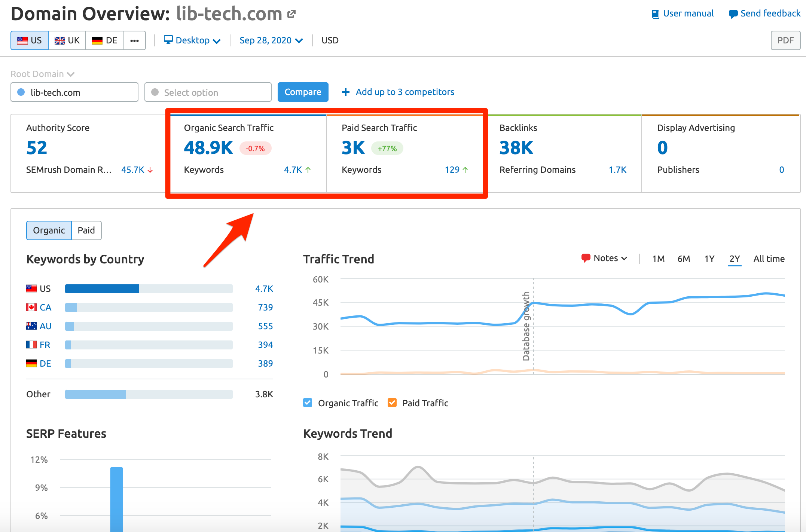This screenshot has width=806, height=532.
Task: Switch to the Paid toggle
Action: pyautogui.click(x=86, y=230)
